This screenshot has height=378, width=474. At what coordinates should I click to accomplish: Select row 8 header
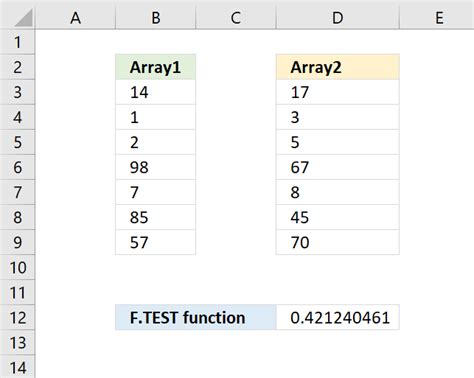pyautogui.click(x=17, y=217)
